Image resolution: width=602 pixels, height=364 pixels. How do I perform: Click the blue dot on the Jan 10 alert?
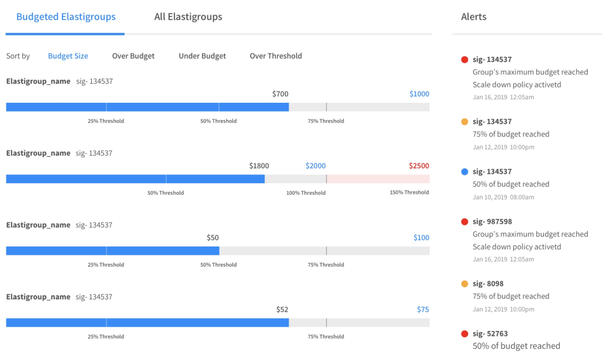464,172
